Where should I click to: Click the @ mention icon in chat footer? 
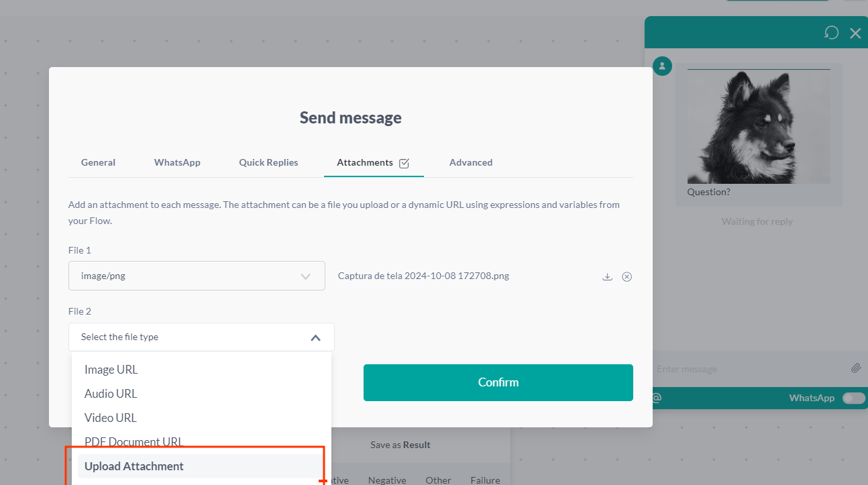[x=657, y=398]
